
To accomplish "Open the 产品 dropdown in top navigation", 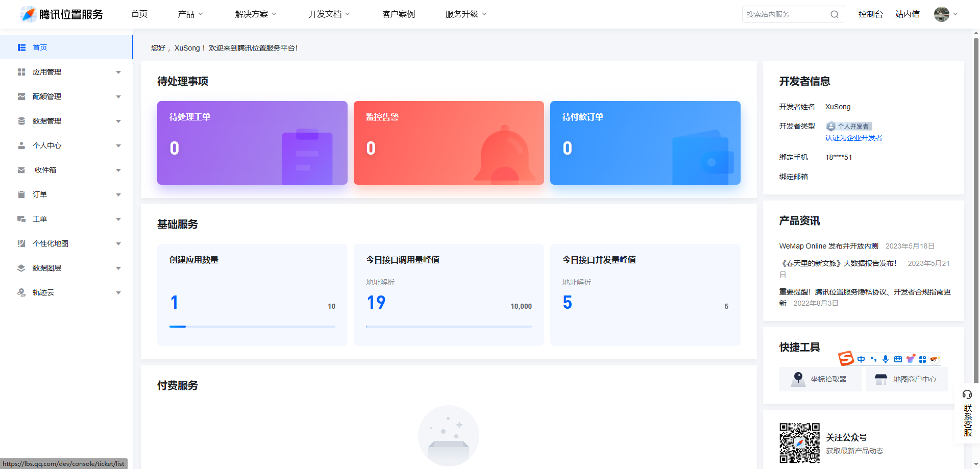I will [x=190, y=14].
